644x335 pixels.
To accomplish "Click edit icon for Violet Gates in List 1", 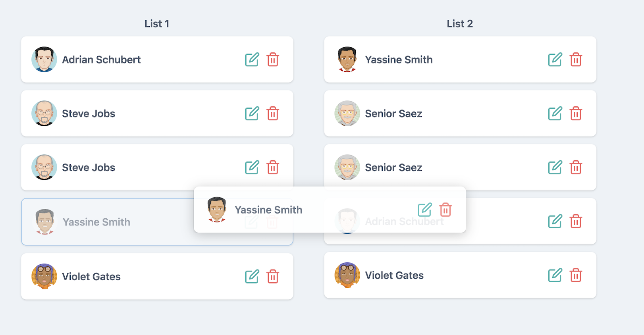I will point(252,276).
